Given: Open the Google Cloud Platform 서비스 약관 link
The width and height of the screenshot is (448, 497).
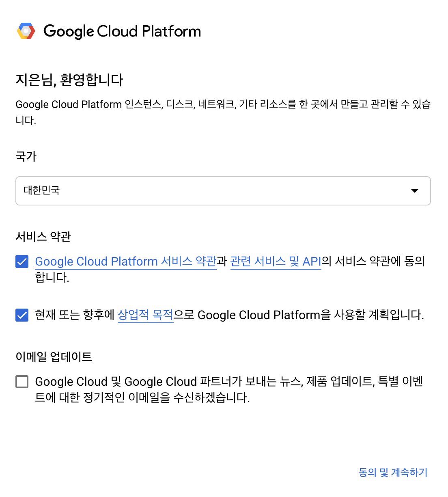Looking at the screenshot, I should pyautogui.click(x=126, y=261).
